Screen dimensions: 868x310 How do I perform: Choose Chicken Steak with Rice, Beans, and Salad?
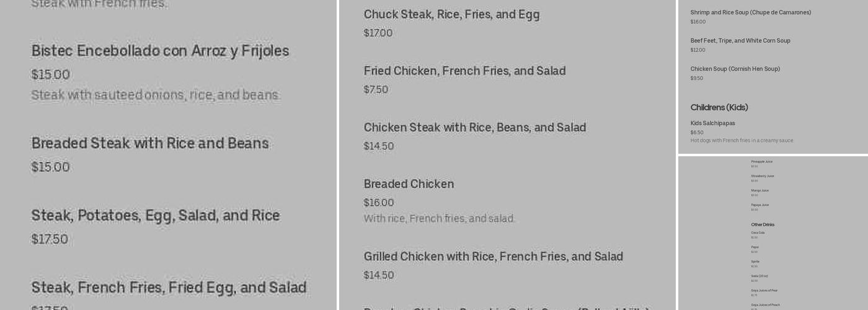click(x=474, y=128)
